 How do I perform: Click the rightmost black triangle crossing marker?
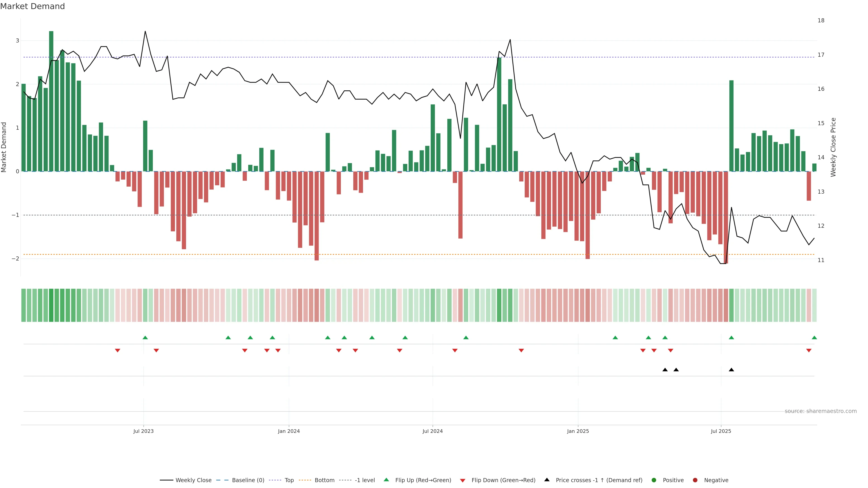[731, 370]
